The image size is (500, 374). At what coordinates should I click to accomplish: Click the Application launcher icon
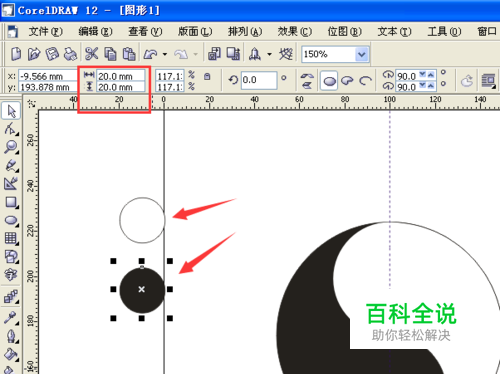click(x=255, y=54)
